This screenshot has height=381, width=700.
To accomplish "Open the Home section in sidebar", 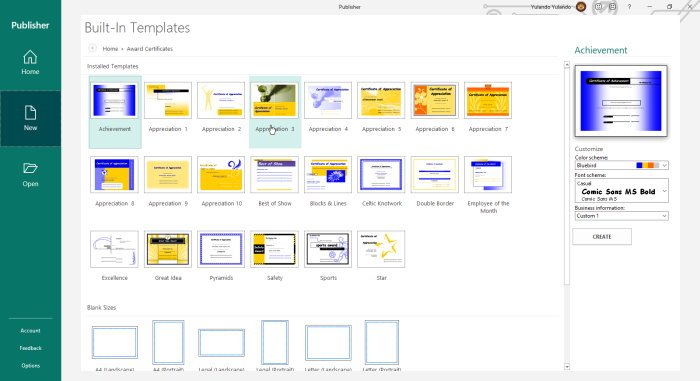I will [x=30, y=63].
